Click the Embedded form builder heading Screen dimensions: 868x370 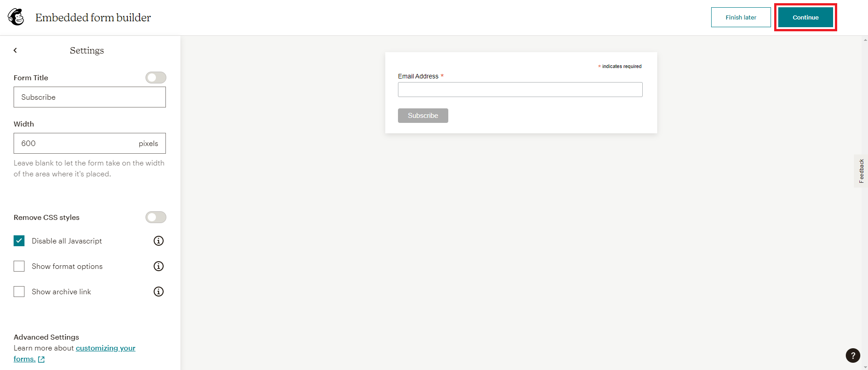click(93, 18)
